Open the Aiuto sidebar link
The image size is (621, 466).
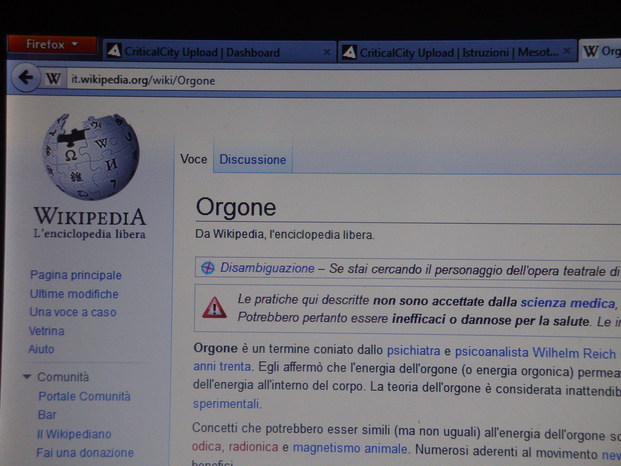41,349
